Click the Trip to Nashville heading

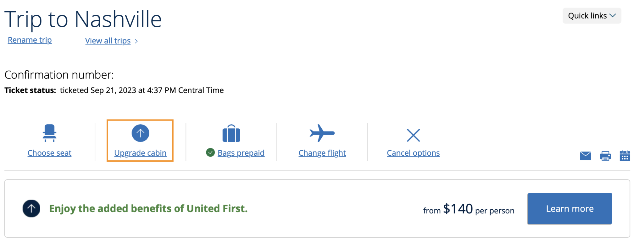point(83,19)
